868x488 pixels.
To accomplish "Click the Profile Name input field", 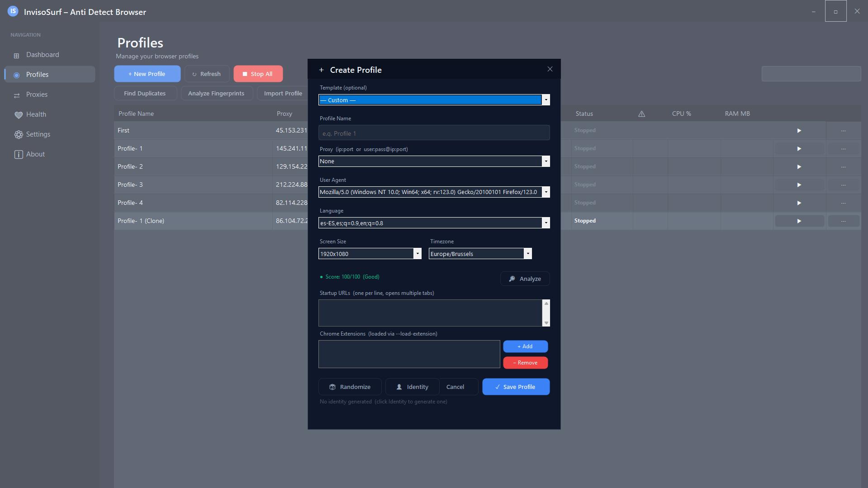I will point(434,133).
